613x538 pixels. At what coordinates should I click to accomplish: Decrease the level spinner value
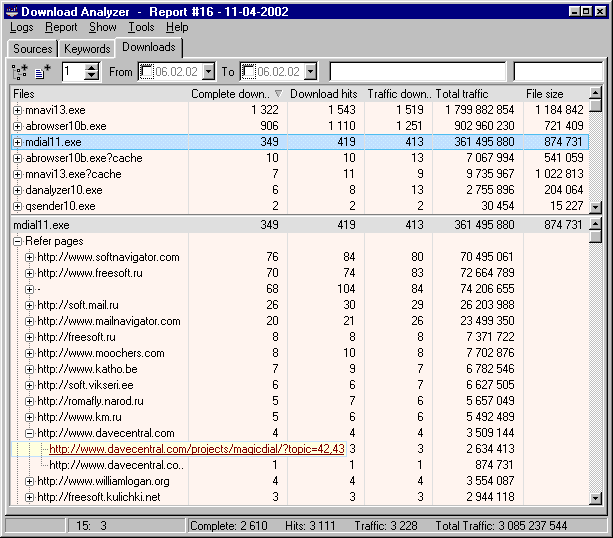tap(91, 76)
